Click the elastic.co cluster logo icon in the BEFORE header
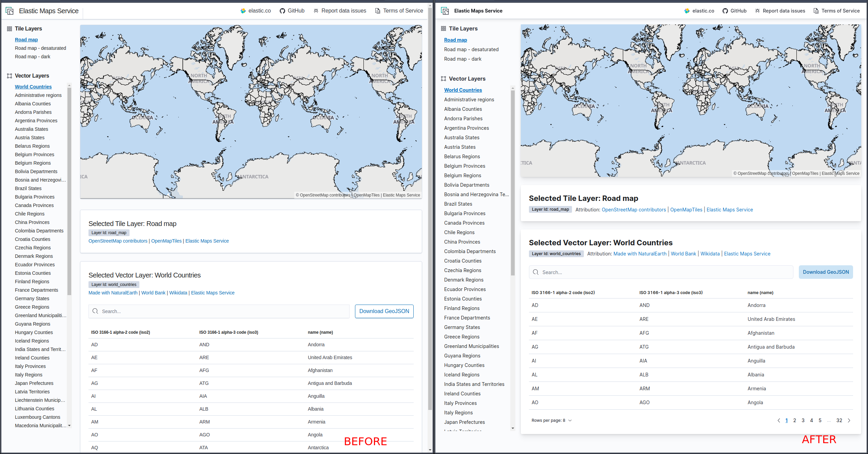This screenshot has height=454, width=868. [x=243, y=11]
